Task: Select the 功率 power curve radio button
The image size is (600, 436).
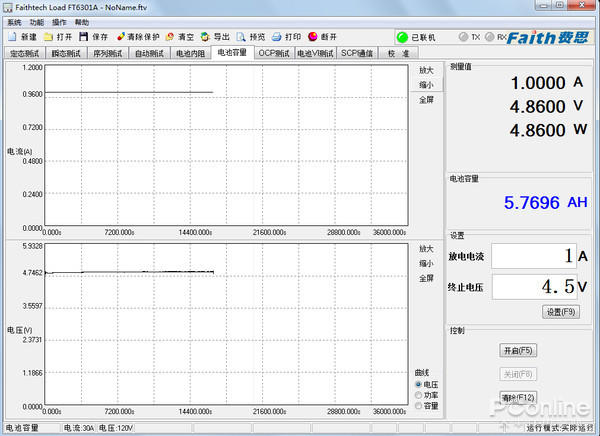Action: click(418, 395)
